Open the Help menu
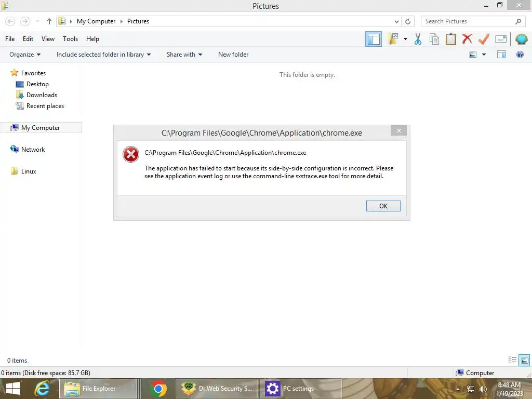Screen dimensions: 532x399 click(92, 38)
